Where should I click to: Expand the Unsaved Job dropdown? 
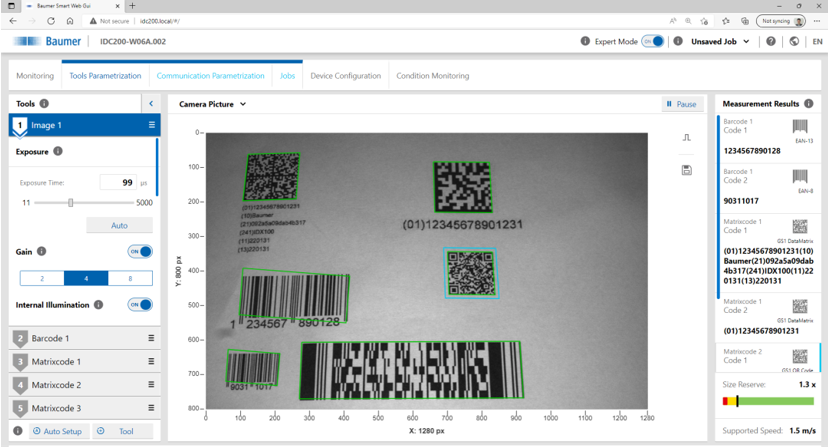[720, 41]
